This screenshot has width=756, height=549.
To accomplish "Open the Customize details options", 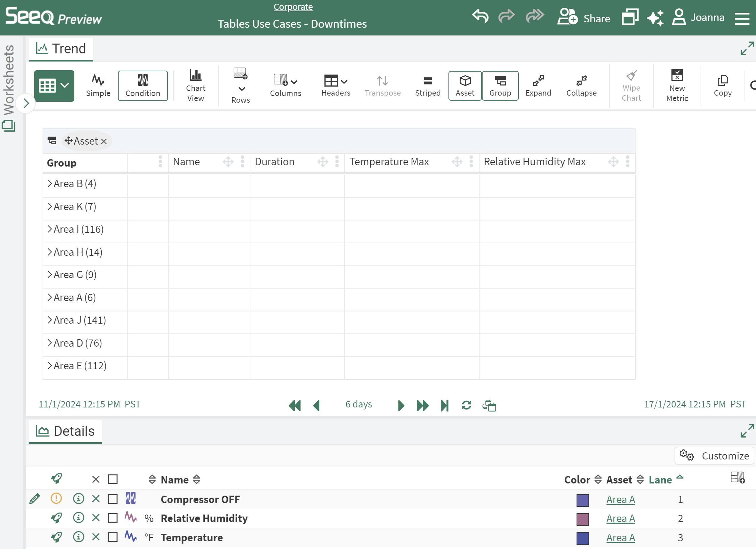I will 714,456.
